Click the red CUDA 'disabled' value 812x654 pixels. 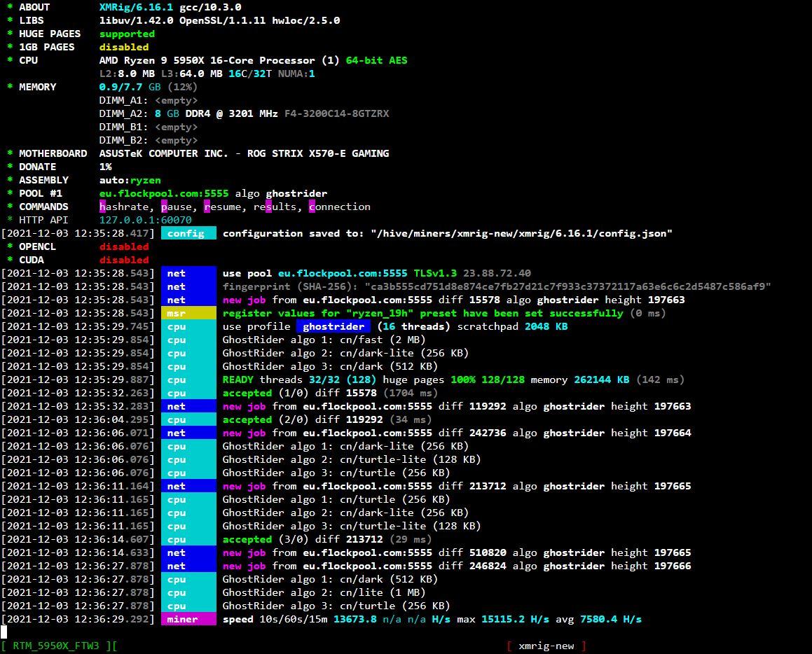pos(124,260)
